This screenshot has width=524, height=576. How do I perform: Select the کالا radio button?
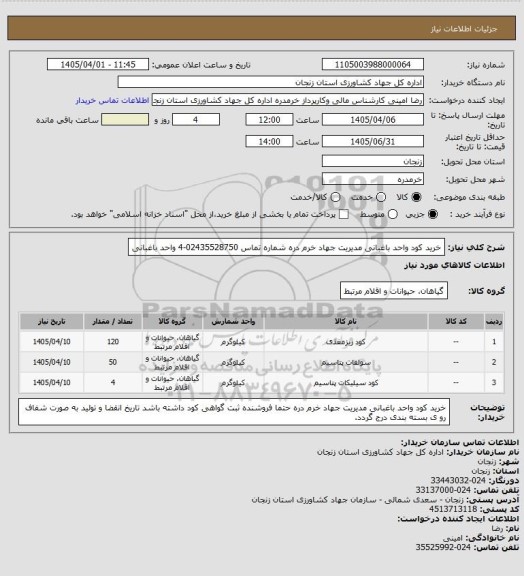tap(416, 197)
